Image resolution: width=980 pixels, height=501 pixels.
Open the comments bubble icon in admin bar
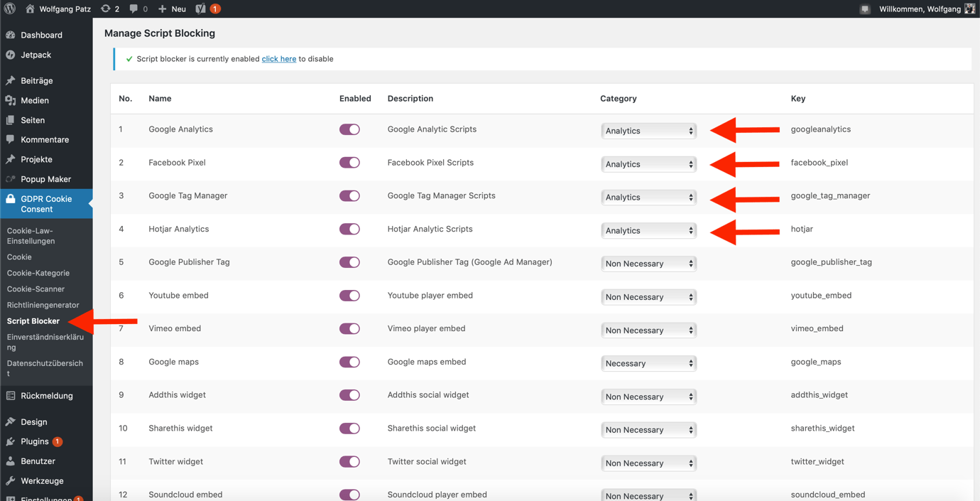pyautogui.click(x=134, y=9)
